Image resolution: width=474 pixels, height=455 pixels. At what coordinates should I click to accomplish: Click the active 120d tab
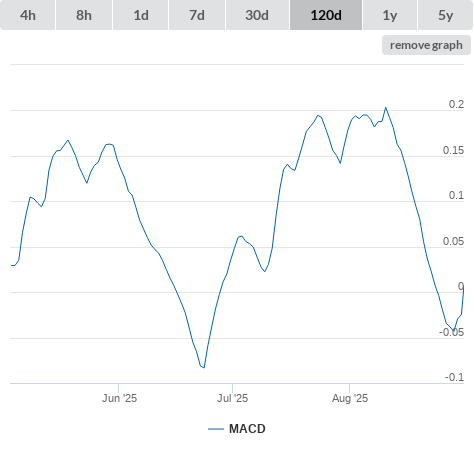[x=326, y=15]
